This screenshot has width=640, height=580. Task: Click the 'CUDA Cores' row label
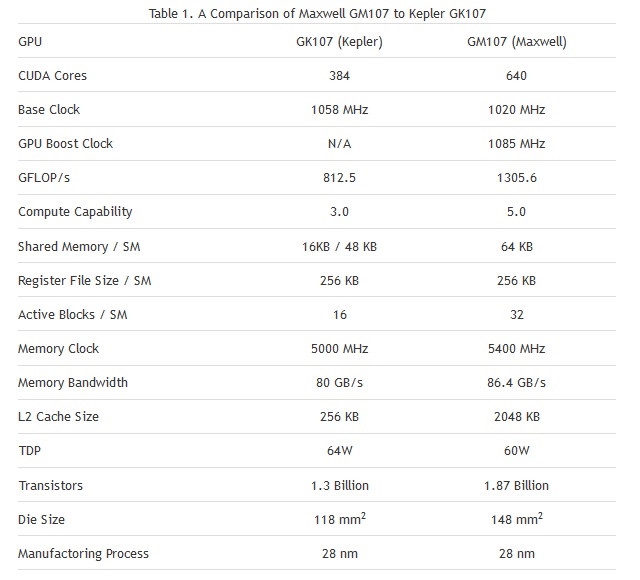click(x=52, y=75)
